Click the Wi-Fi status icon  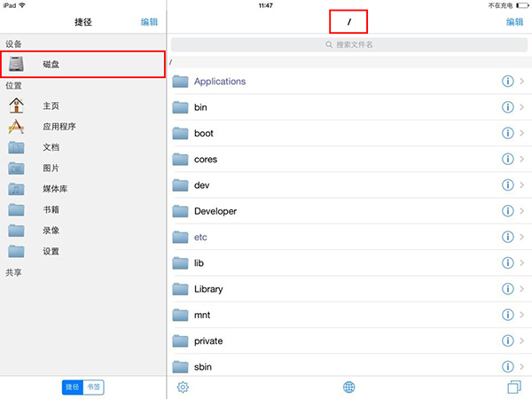pos(22,5)
